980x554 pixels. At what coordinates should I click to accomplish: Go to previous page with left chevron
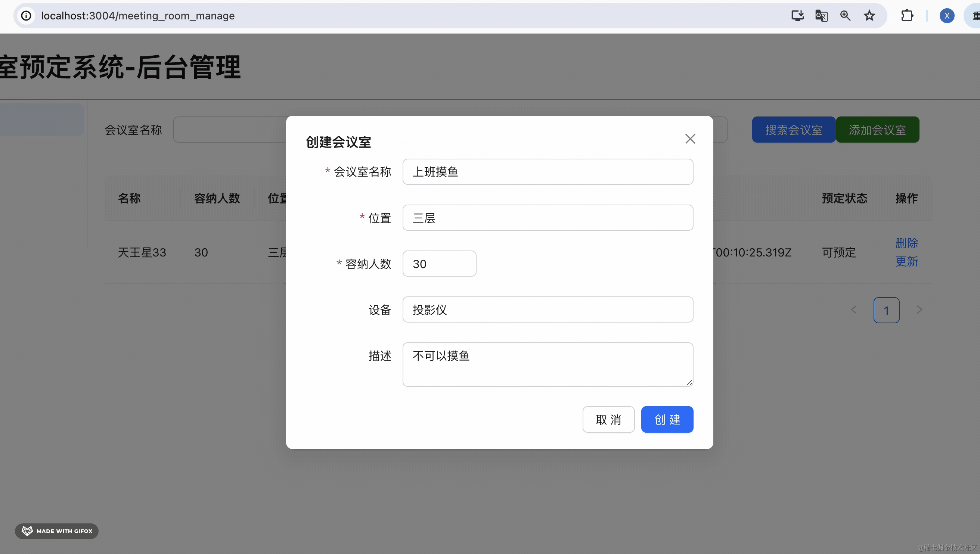pyautogui.click(x=854, y=310)
